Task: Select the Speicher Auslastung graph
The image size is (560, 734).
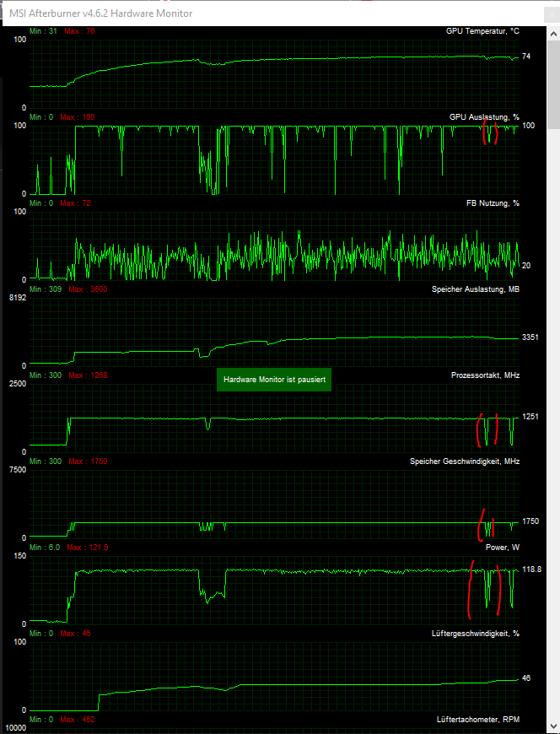Action: pyautogui.click(x=274, y=332)
